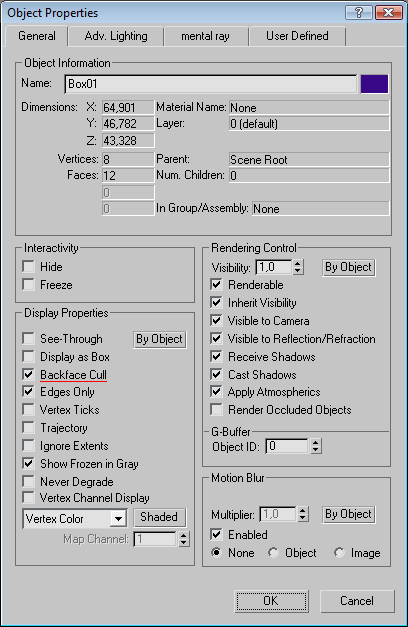Select the Object motion blur radio button

click(274, 553)
